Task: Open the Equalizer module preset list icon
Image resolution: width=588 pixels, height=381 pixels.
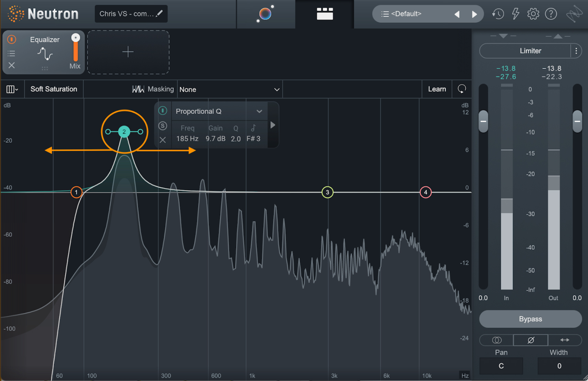Action: click(11, 53)
